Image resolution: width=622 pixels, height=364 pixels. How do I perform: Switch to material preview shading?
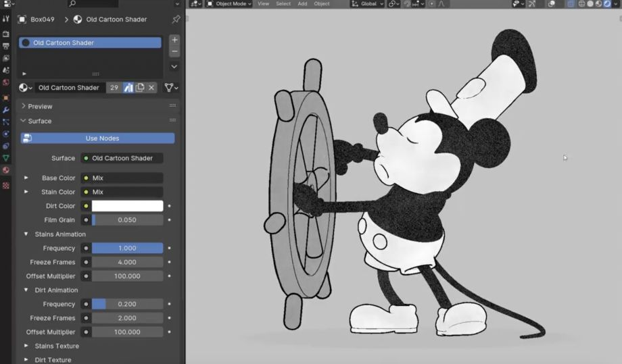tap(598, 3)
